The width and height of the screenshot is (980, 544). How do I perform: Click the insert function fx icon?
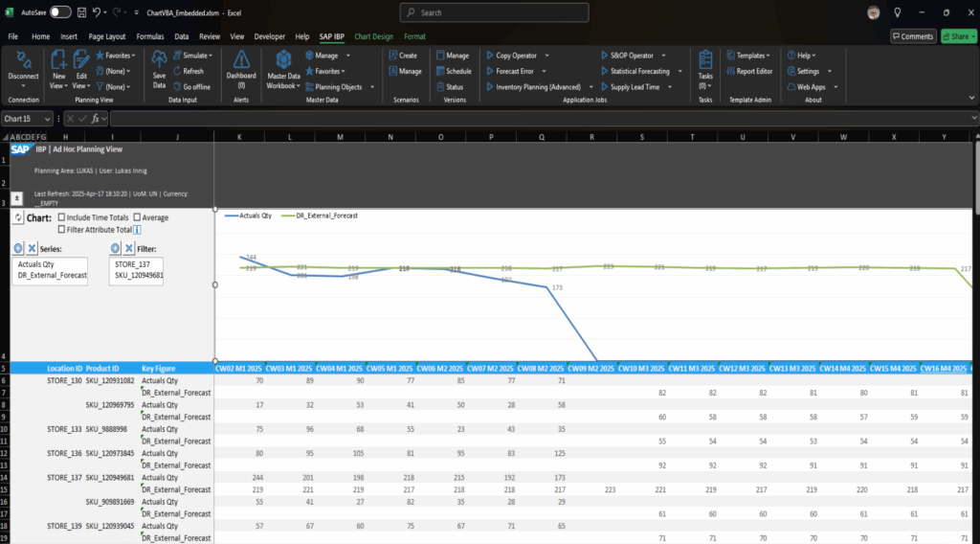(x=96, y=118)
